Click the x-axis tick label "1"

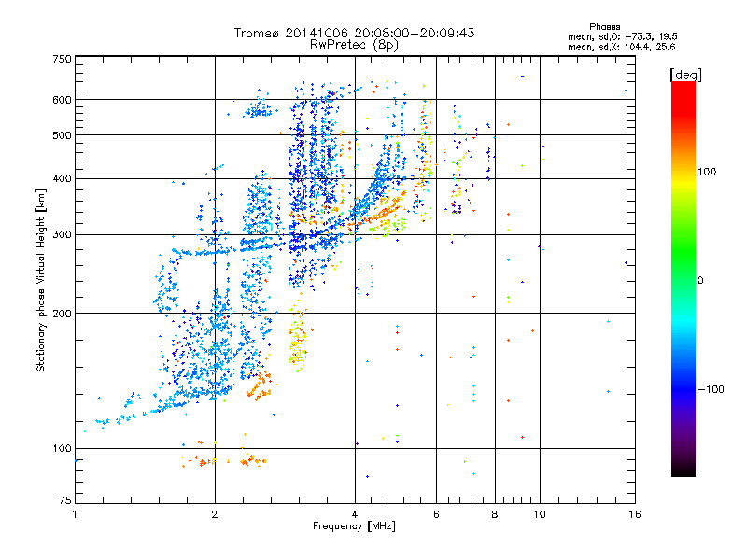[x=75, y=514]
